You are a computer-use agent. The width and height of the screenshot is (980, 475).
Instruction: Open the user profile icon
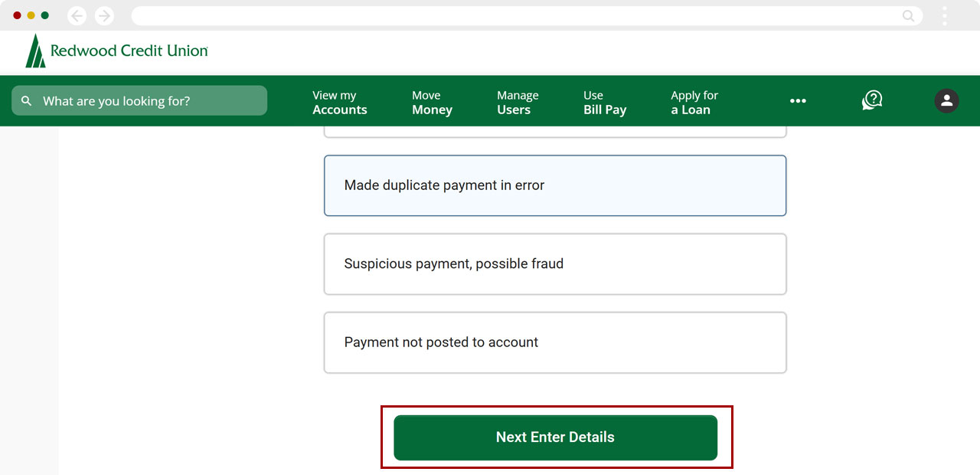[946, 100]
